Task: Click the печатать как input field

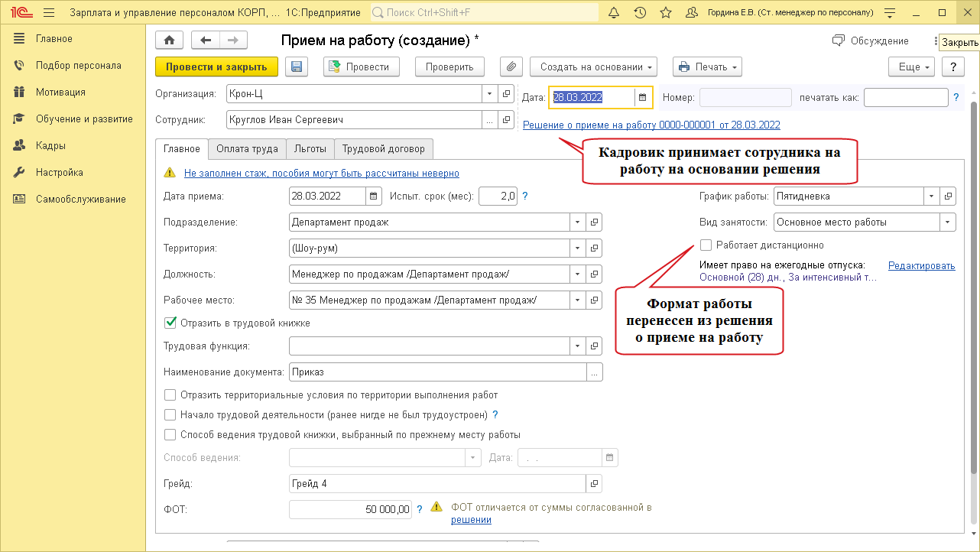Action: [x=906, y=98]
